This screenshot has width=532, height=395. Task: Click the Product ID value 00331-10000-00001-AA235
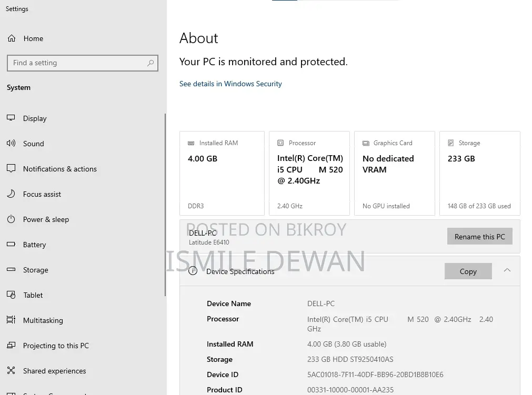point(350,390)
